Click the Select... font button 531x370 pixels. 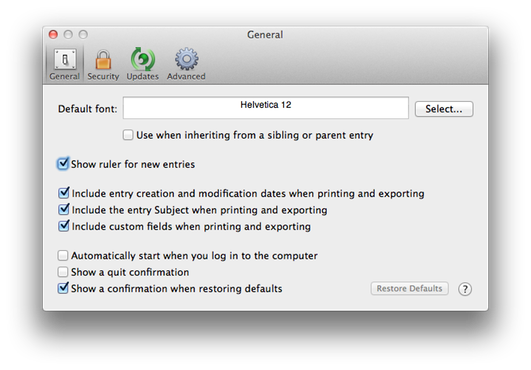[444, 109]
